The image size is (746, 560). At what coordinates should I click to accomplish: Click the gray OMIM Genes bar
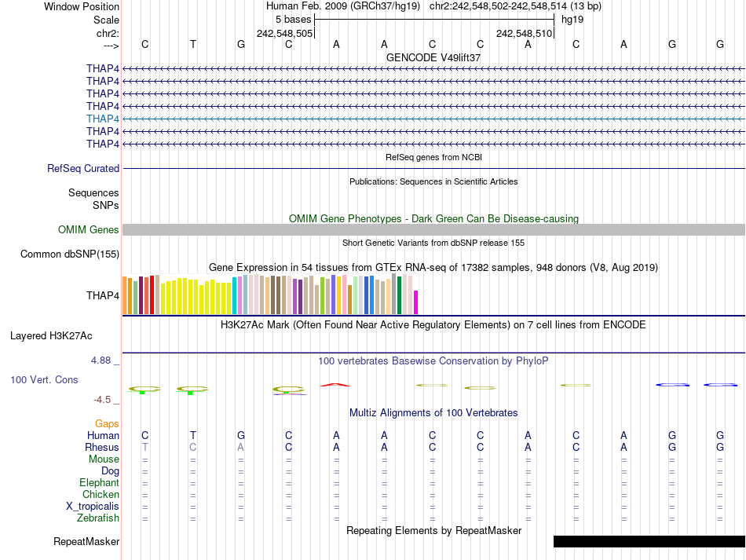434,230
